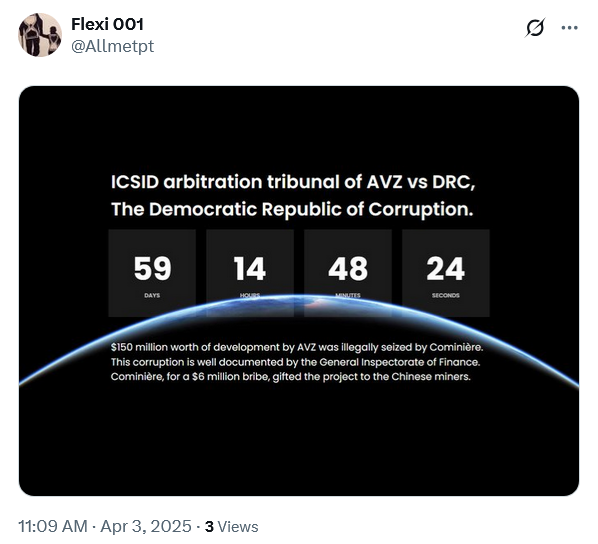
Task: Click the 14 hours countdown box
Action: (250, 273)
